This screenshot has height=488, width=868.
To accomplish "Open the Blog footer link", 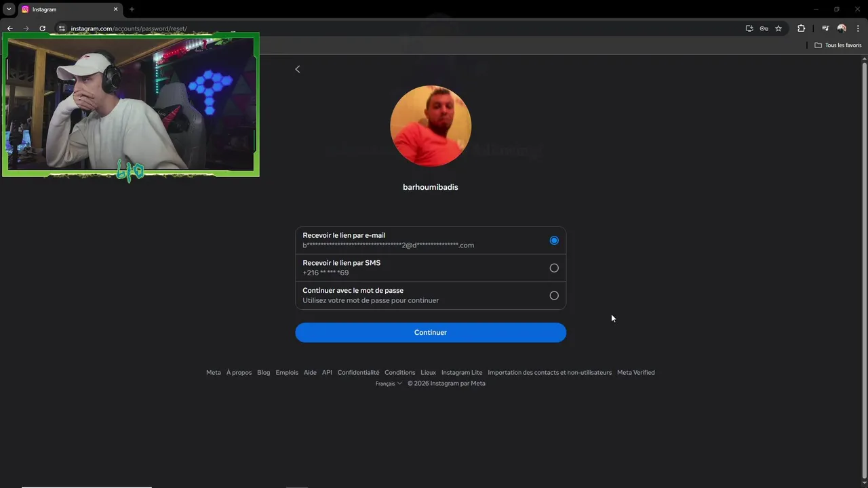I will click(264, 372).
